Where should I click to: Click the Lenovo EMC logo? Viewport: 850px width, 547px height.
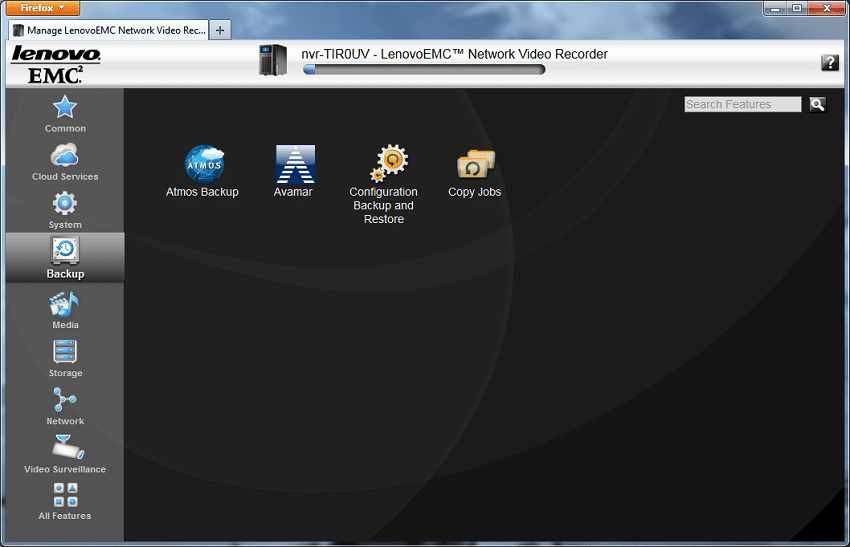click(x=56, y=65)
